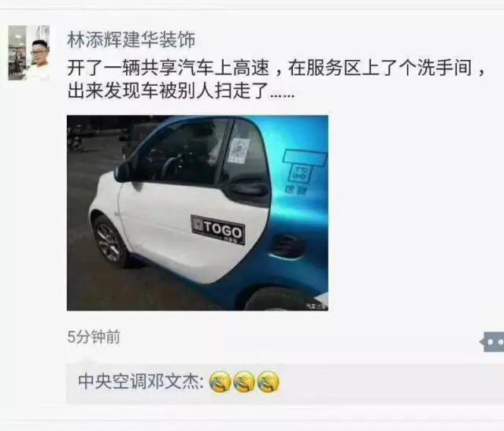Screen dimensions: 504x431
Task: Click the 5分钟前 timestamp
Action: (94, 336)
